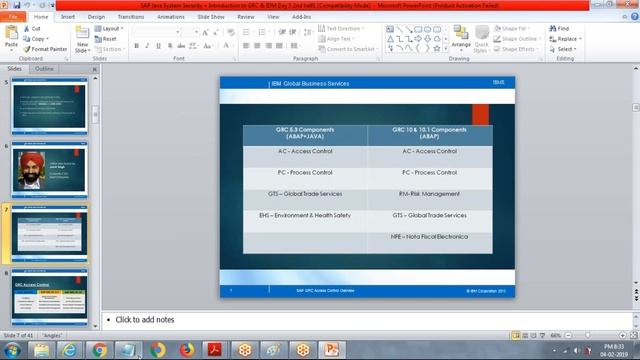Toggle Underline formatting
640x360 pixels.
click(158, 46)
